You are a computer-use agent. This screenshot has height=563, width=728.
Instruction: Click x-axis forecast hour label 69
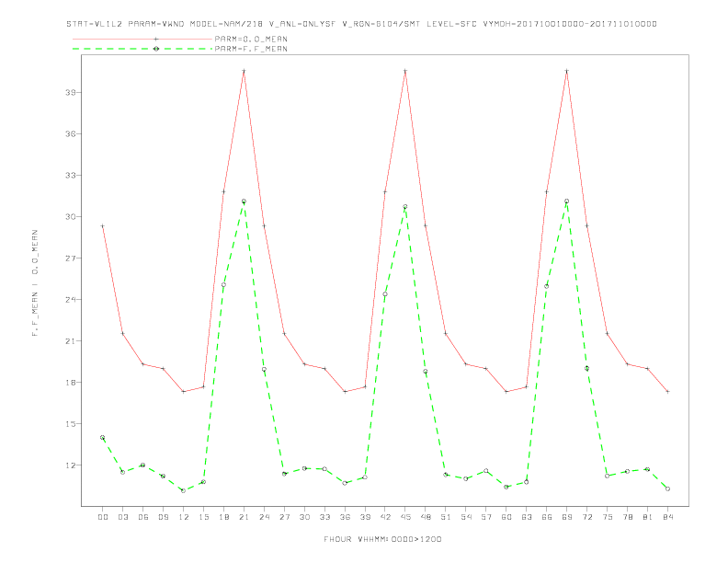[x=567, y=517]
